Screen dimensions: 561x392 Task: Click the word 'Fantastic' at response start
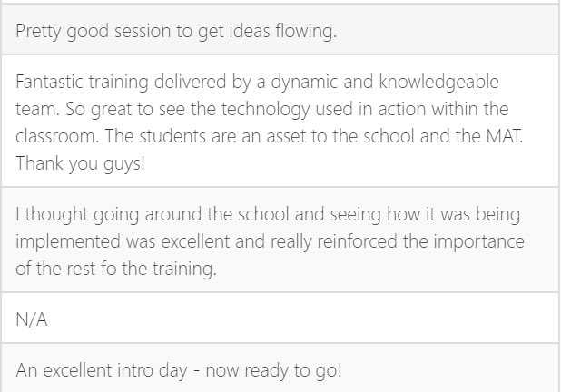coord(49,82)
